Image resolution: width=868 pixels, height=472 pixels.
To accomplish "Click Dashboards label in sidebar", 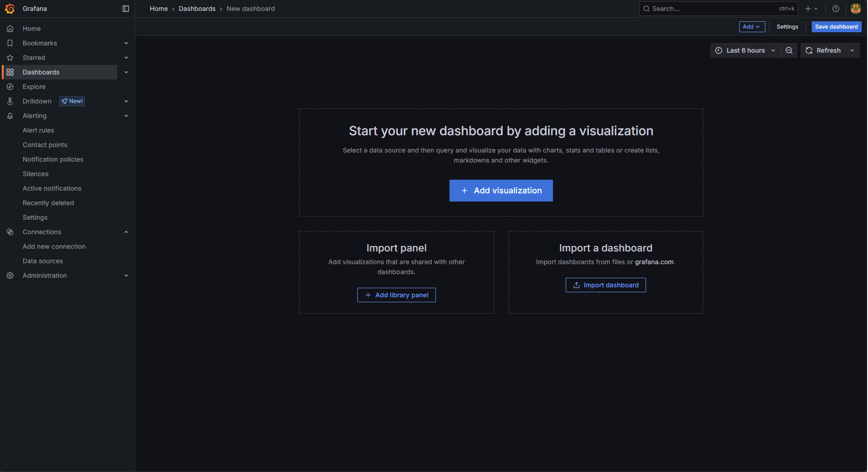I will pyautogui.click(x=41, y=72).
